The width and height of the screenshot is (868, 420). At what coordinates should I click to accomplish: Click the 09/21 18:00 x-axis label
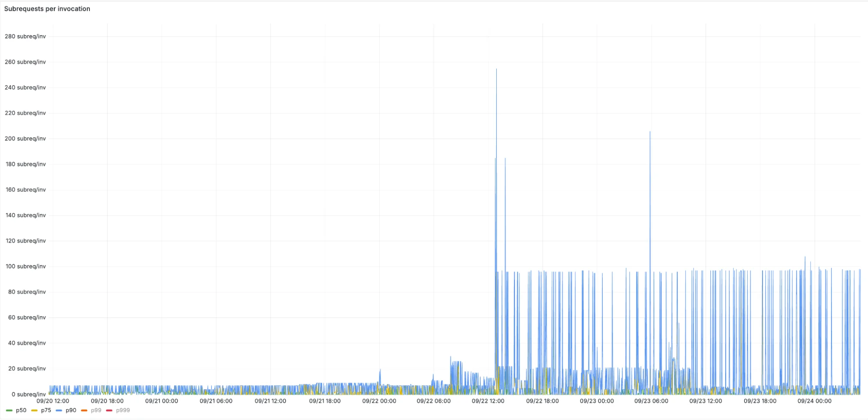point(325,401)
